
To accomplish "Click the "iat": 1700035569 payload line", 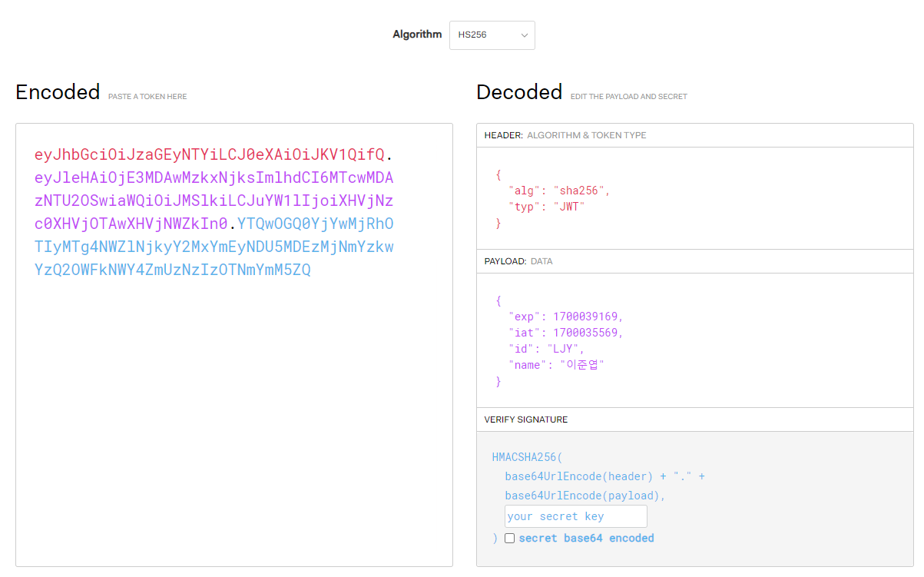I will coord(565,333).
